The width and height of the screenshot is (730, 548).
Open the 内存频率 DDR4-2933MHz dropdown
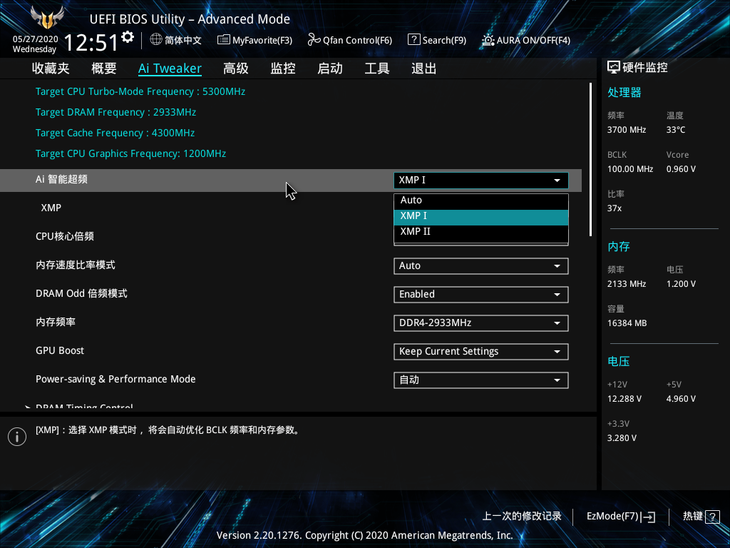tap(481, 323)
